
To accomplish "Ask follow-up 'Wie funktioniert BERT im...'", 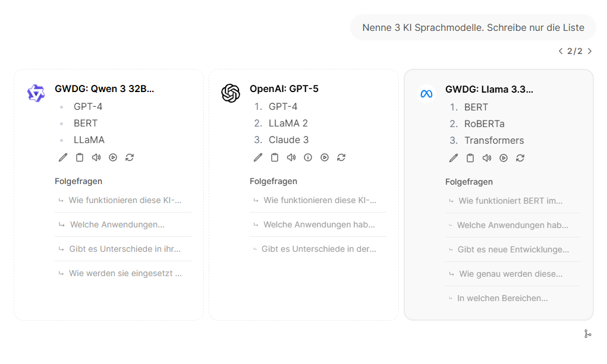I will point(510,201).
